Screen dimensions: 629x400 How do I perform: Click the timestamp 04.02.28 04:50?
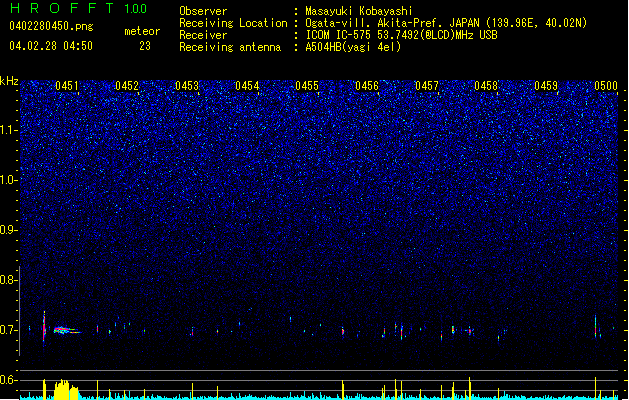click(51, 46)
